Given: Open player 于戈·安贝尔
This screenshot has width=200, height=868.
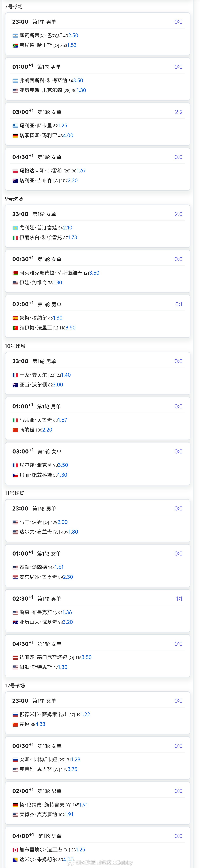Looking at the screenshot, I should (x=33, y=375).
